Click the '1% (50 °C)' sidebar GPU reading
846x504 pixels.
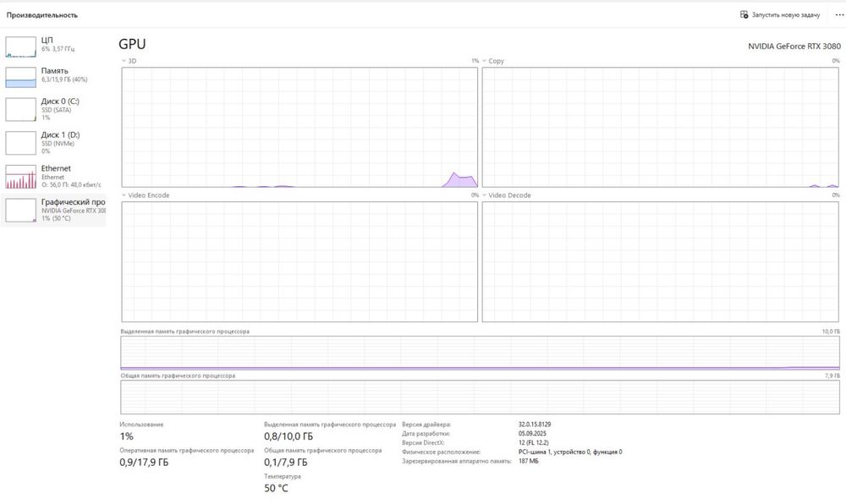click(56, 218)
